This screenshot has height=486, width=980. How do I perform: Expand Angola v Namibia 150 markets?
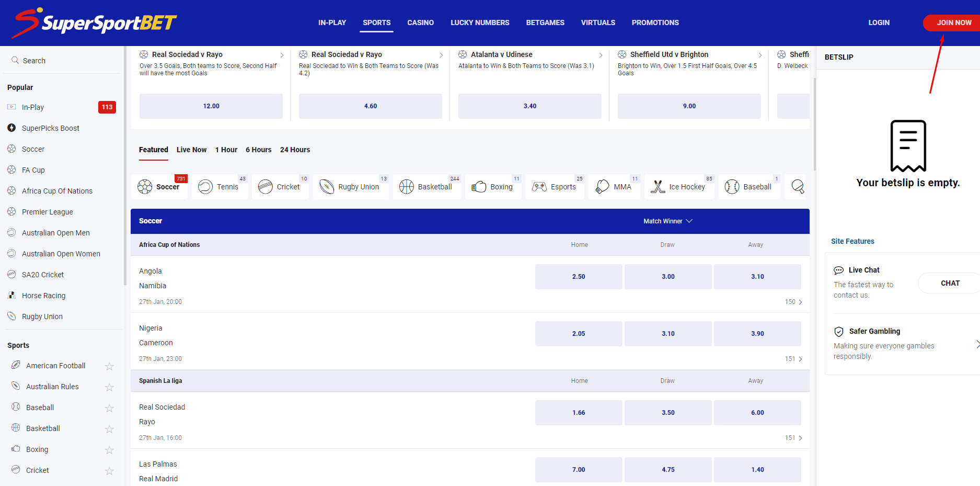793,302
